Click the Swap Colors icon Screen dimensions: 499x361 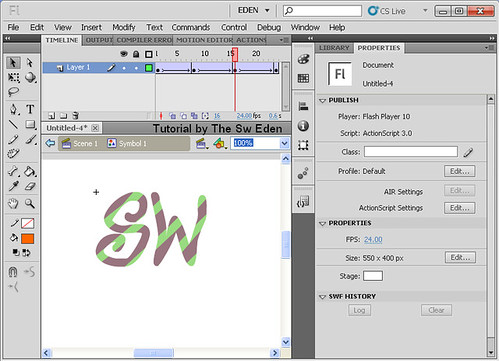pos(26,253)
